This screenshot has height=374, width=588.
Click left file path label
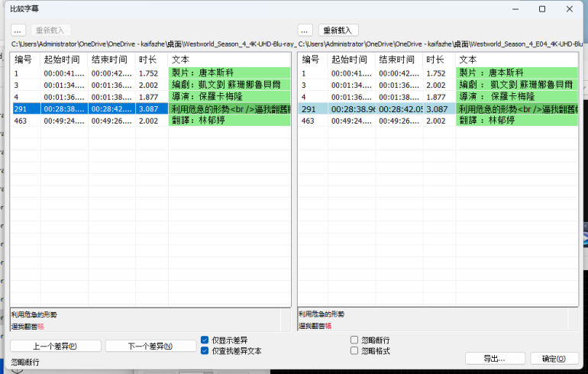coord(153,44)
